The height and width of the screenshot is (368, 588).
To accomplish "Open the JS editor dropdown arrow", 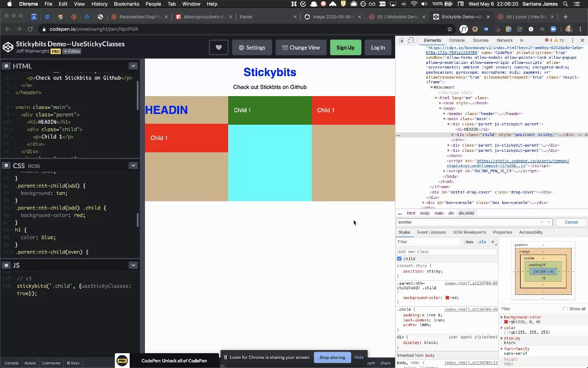I will (133, 265).
